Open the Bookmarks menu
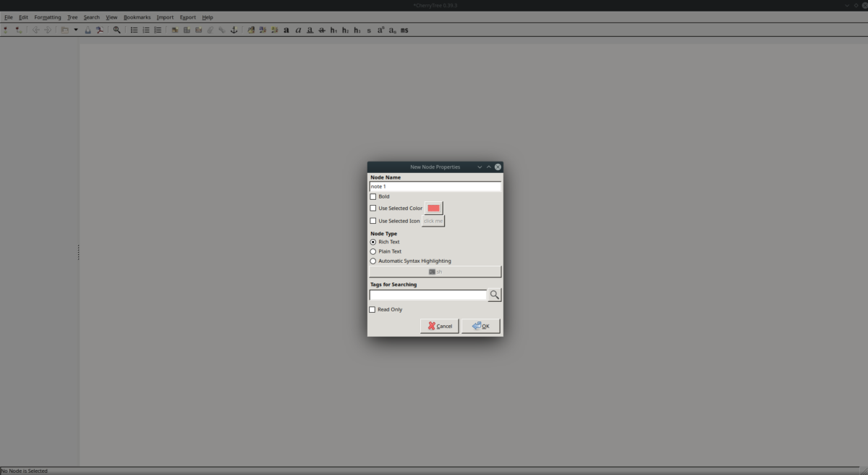 pos(137,17)
